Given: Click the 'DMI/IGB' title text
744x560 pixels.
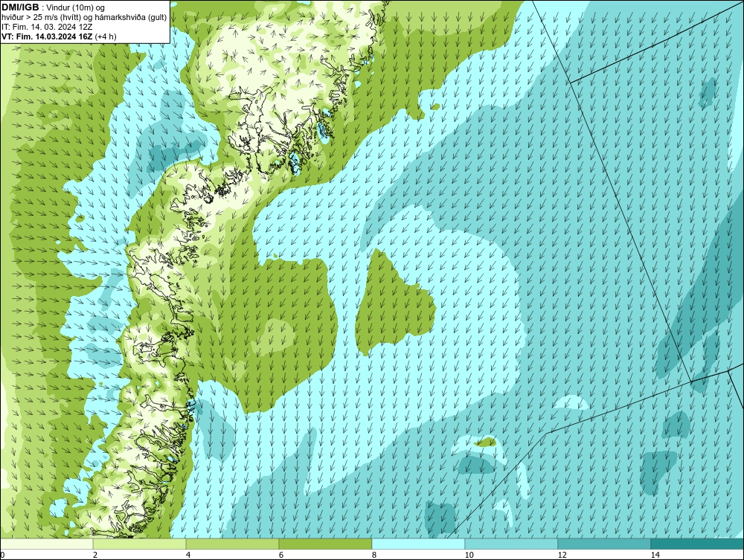Looking at the screenshot, I should [x=20, y=7].
